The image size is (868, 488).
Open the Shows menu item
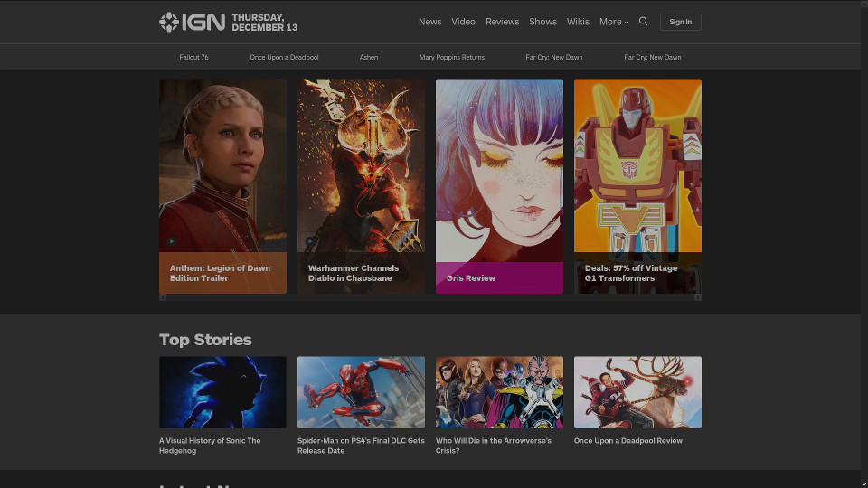coord(542,22)
